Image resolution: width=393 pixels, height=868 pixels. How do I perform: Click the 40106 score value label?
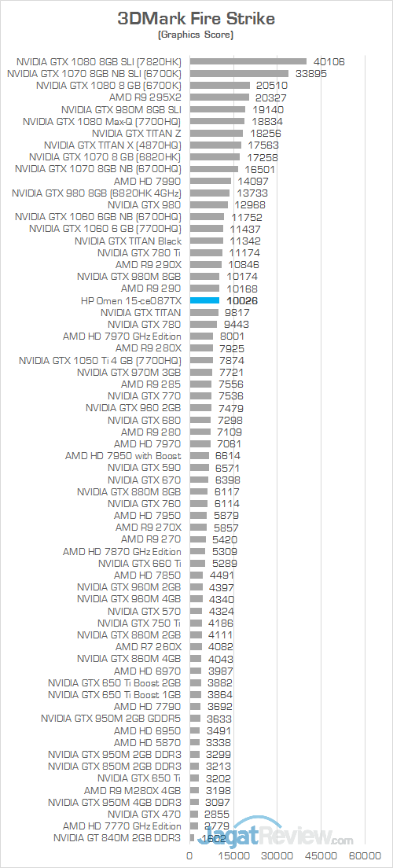coord(329,61)
